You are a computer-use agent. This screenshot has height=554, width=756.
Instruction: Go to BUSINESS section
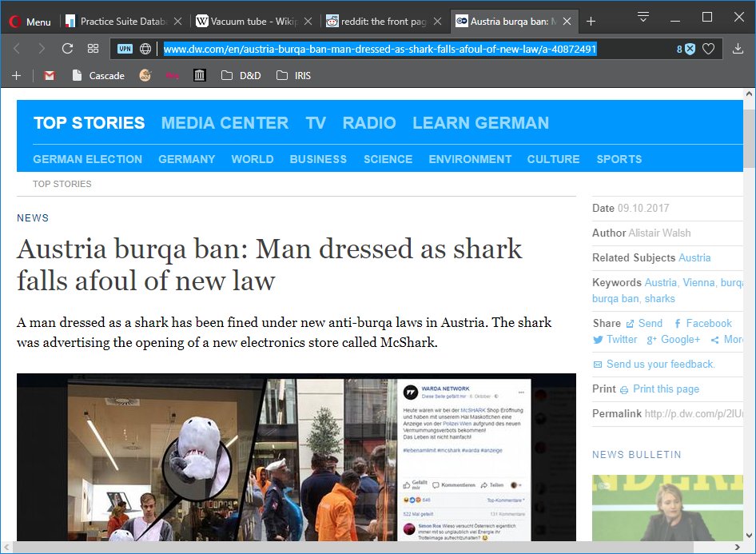coord(318,159)
